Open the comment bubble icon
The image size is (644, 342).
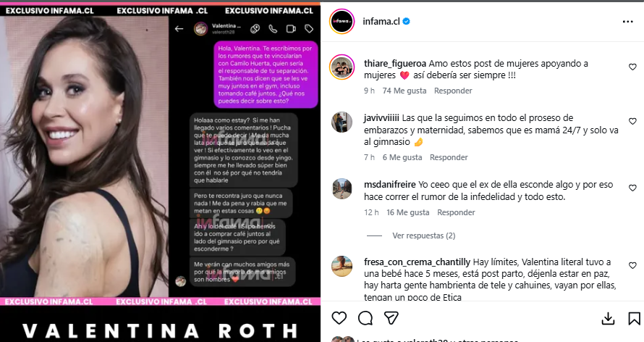tap(365, 318)
